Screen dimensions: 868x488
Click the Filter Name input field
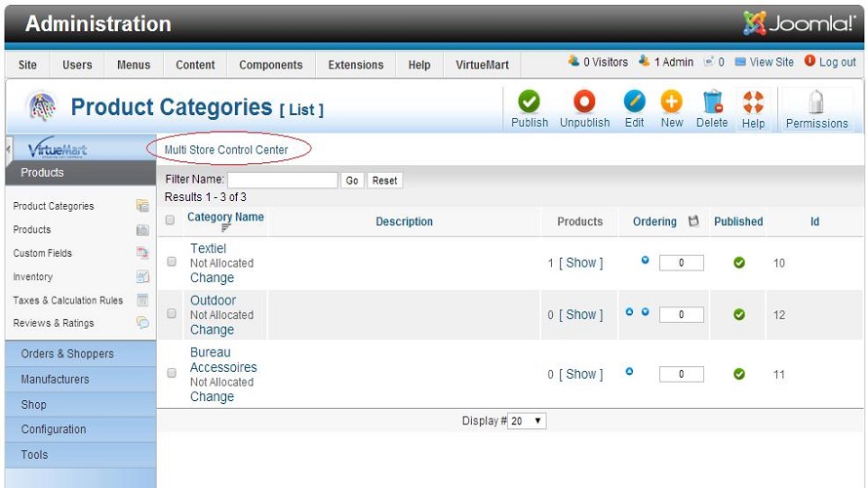coord(282,180)
